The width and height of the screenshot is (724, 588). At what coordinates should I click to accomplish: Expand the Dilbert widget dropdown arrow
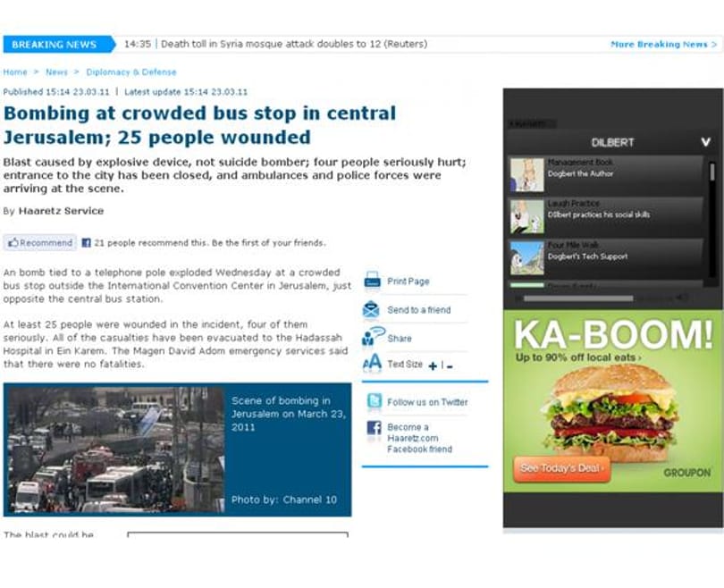[705, 142]
